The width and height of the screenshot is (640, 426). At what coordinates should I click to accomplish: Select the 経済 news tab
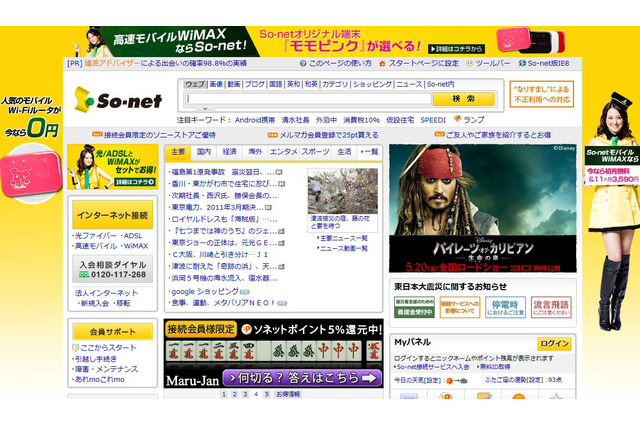click(229, 152)
